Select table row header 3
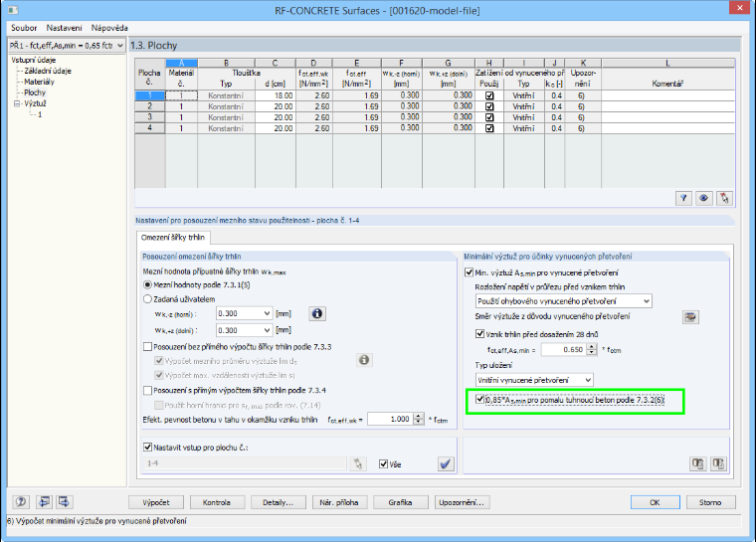The image size is (756, 542). tap(149, 117)
